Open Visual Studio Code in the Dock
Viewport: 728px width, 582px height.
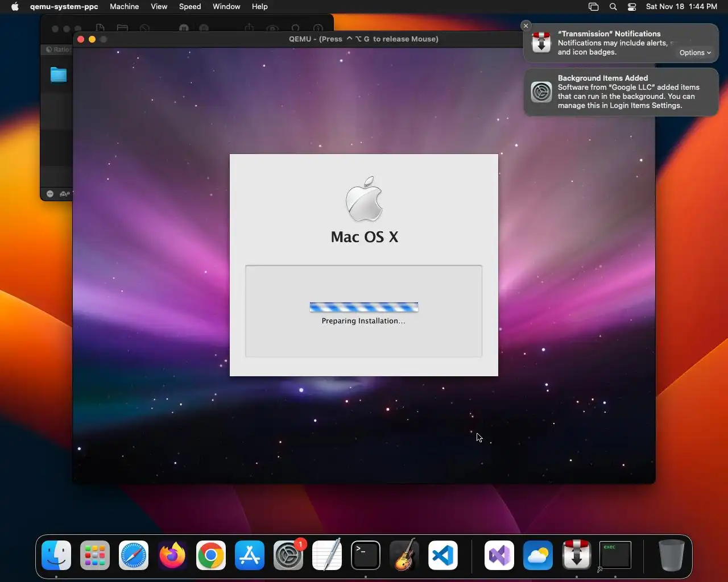pyautogui.click(x=443, y=555)
